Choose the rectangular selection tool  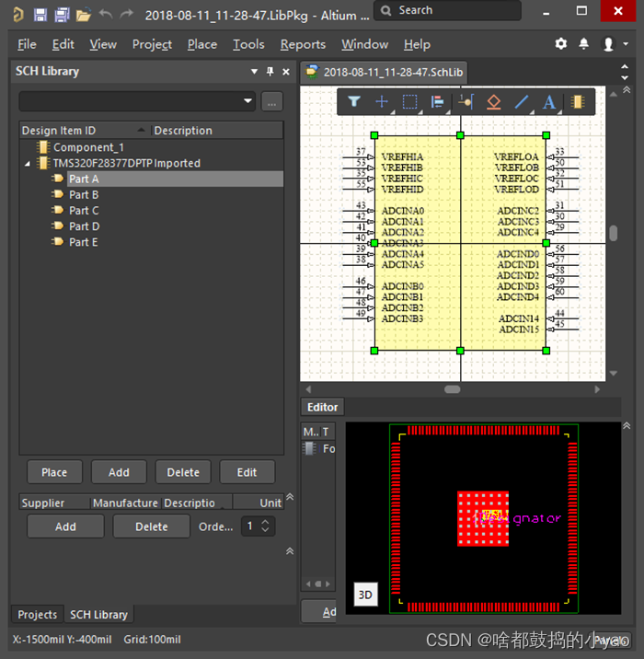click(410, 102)
